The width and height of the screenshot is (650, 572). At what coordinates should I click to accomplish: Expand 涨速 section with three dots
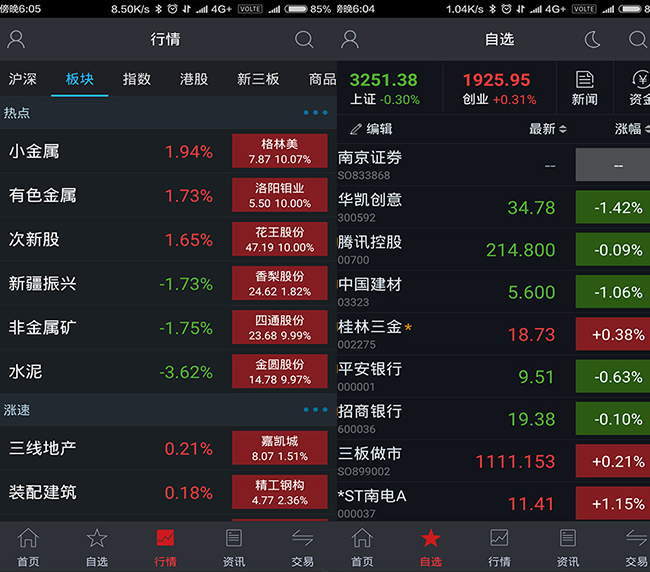click(x=315, y=410)
